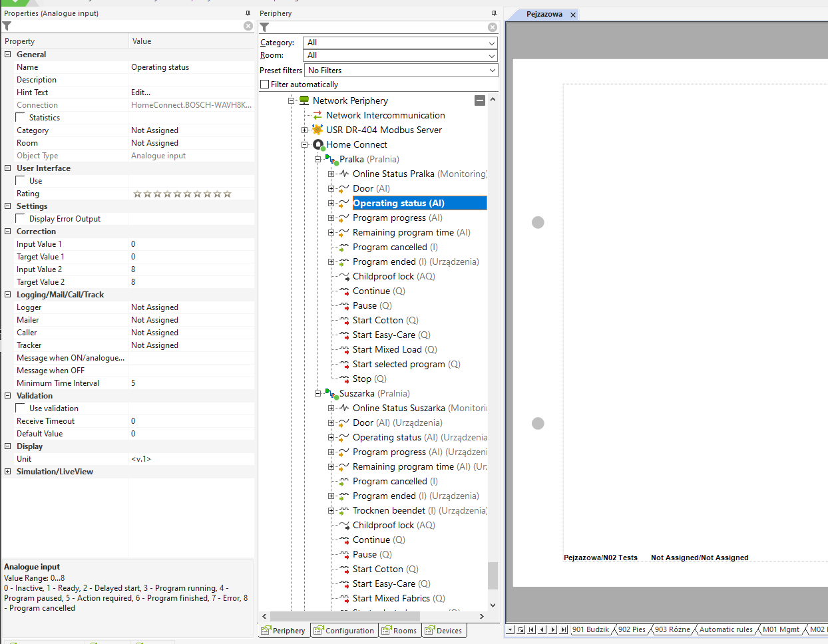The image size is (828, 644).
Task: Click the Home Connect node icon
Action: point(319,144)
